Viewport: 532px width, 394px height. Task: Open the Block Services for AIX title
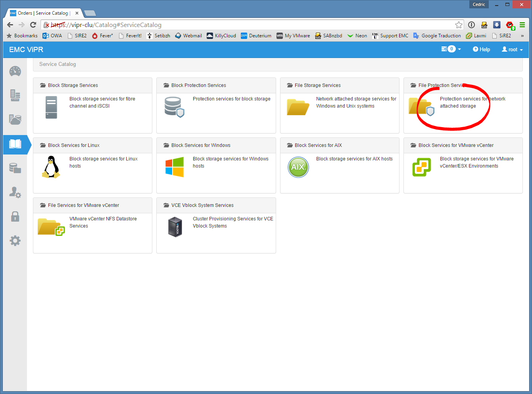coord(318,145)
